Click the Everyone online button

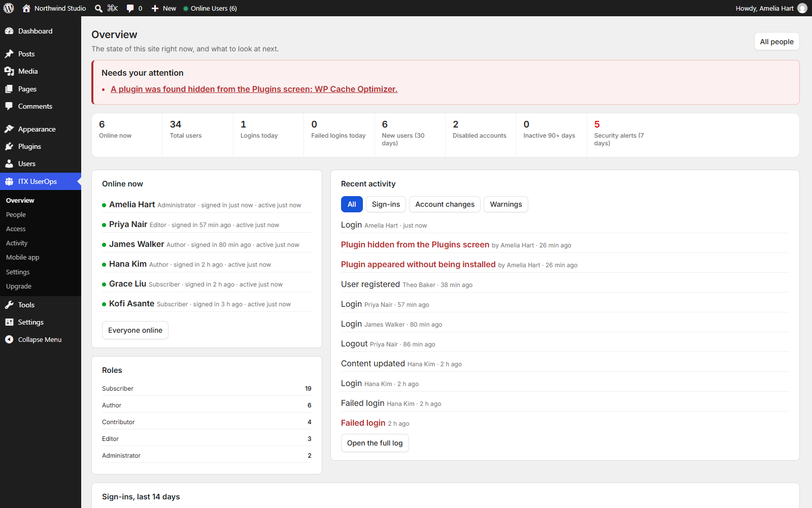(135, 330)
